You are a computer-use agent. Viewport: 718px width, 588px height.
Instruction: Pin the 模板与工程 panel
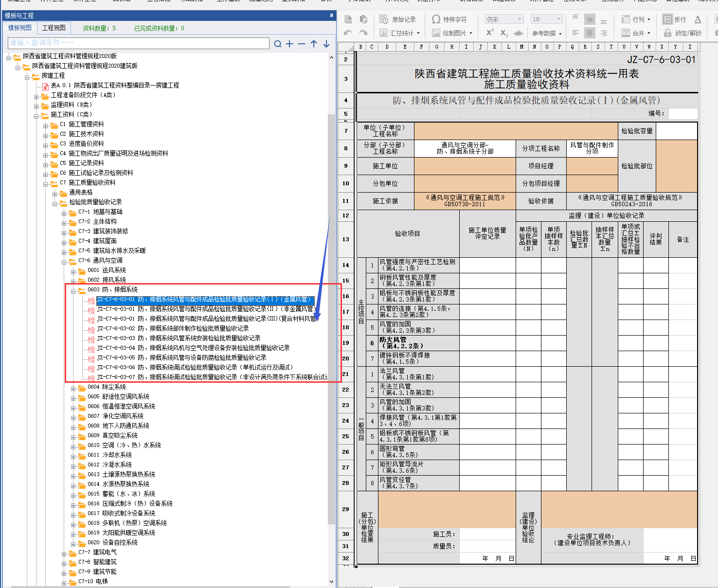(331, 16)
